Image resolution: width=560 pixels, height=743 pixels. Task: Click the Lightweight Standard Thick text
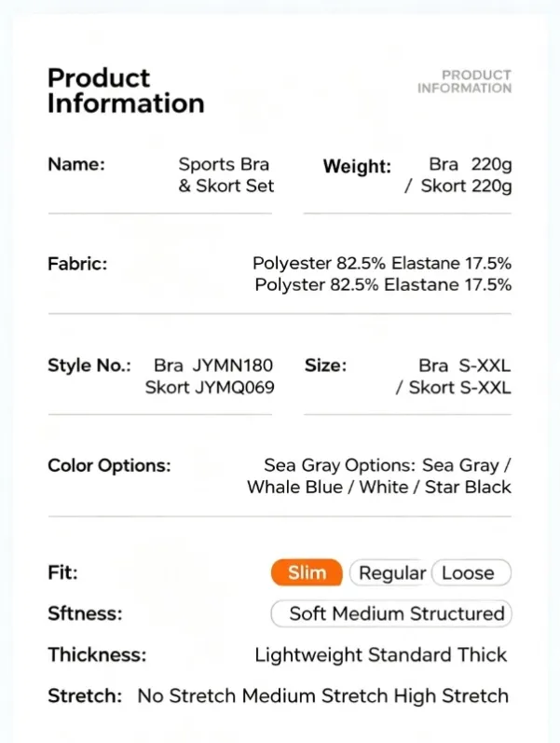381,654
